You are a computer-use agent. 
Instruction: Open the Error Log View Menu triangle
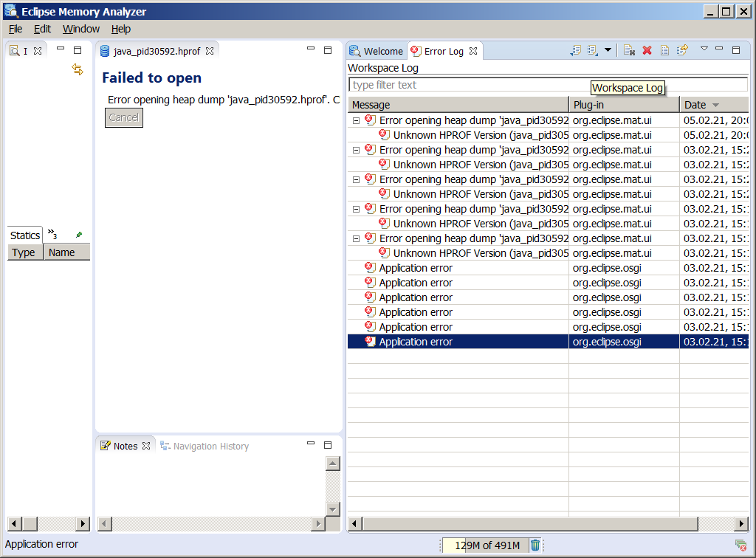point(704,49)
